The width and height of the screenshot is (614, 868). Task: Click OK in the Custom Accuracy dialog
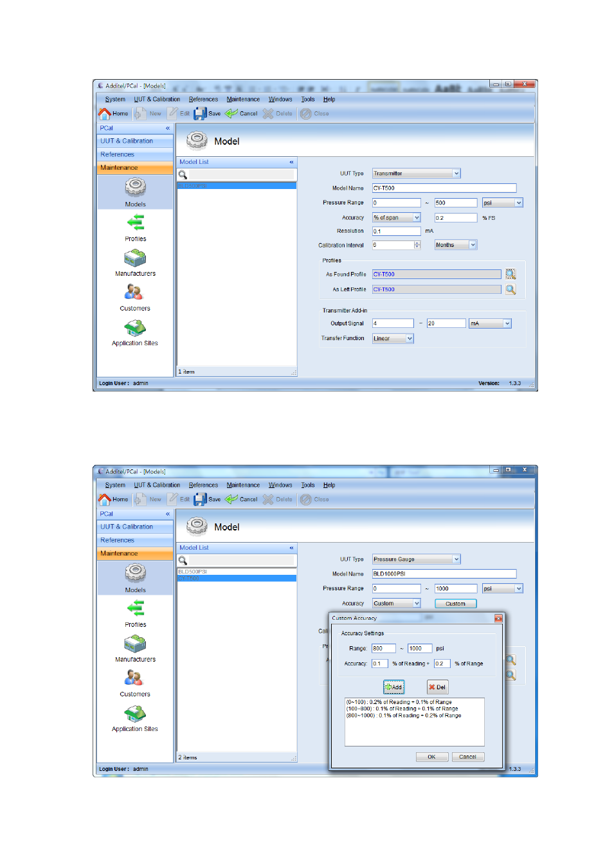[x=431, y=757]
